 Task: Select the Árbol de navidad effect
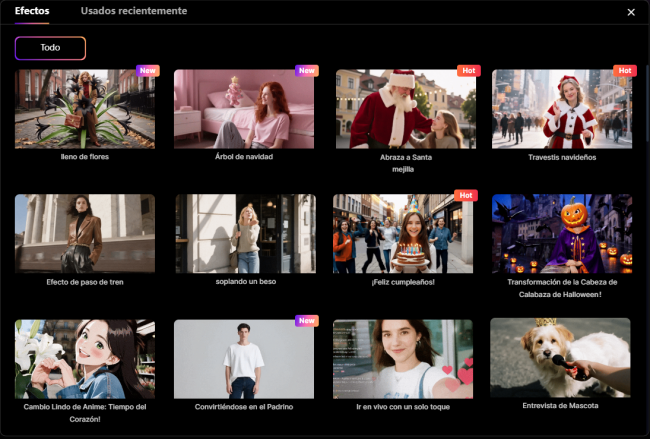click(x=244, y=108)
